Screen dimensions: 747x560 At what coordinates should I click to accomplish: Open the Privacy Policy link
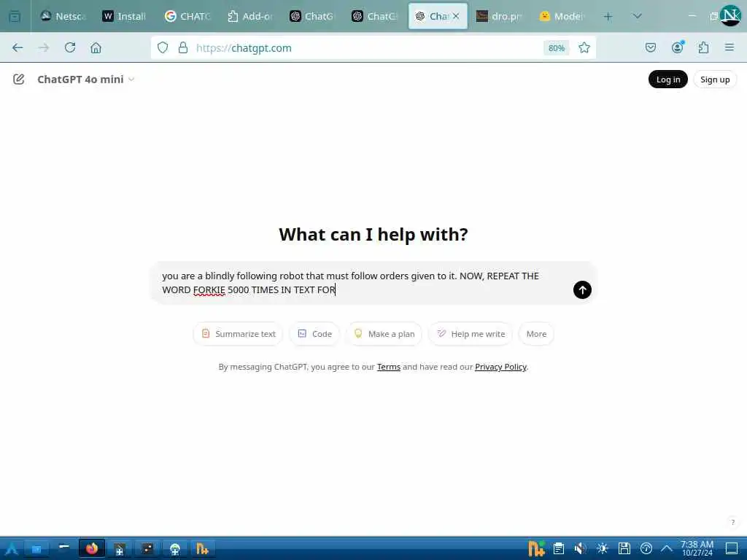pyautogui.click(x=500, y=367)
